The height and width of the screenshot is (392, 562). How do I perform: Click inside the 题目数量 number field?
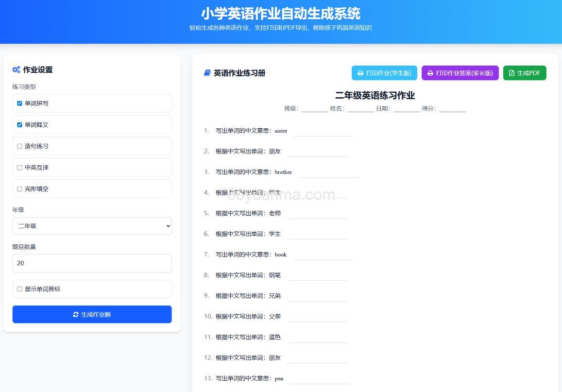(x=92, y=263)
